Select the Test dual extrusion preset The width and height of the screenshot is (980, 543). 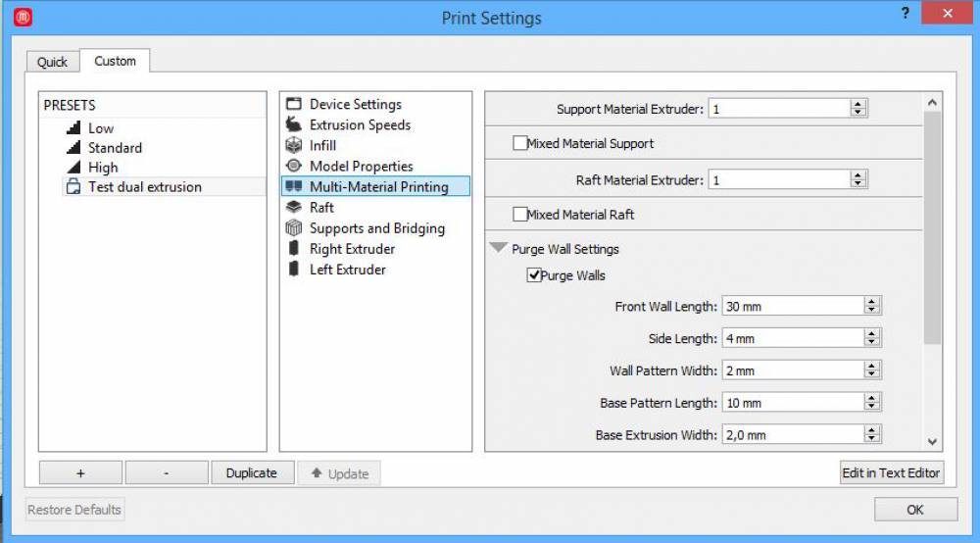click(x=144, y=187)
